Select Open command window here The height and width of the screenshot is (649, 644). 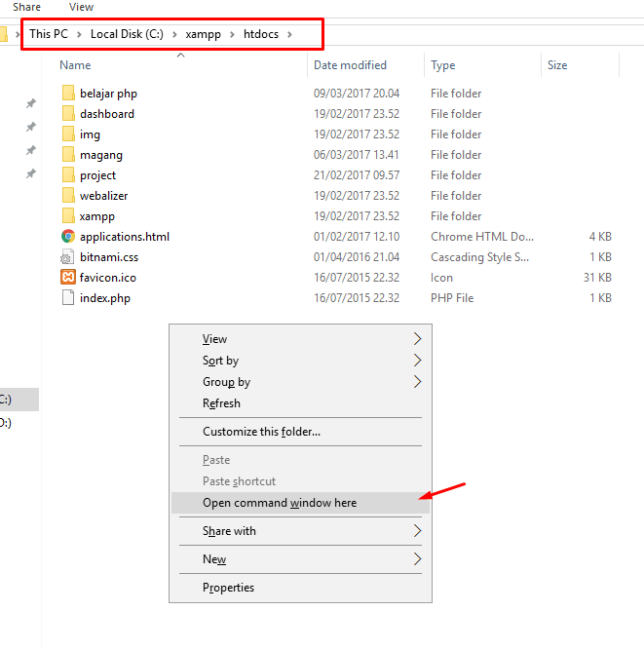point(300,503)
